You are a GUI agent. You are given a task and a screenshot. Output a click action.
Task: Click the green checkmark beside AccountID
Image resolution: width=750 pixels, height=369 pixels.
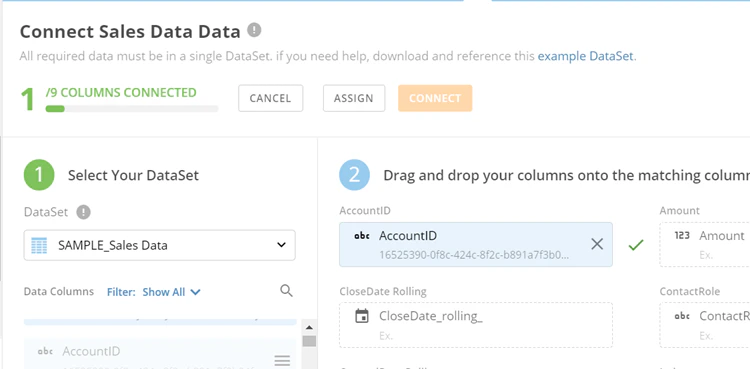tap(636, 245)
